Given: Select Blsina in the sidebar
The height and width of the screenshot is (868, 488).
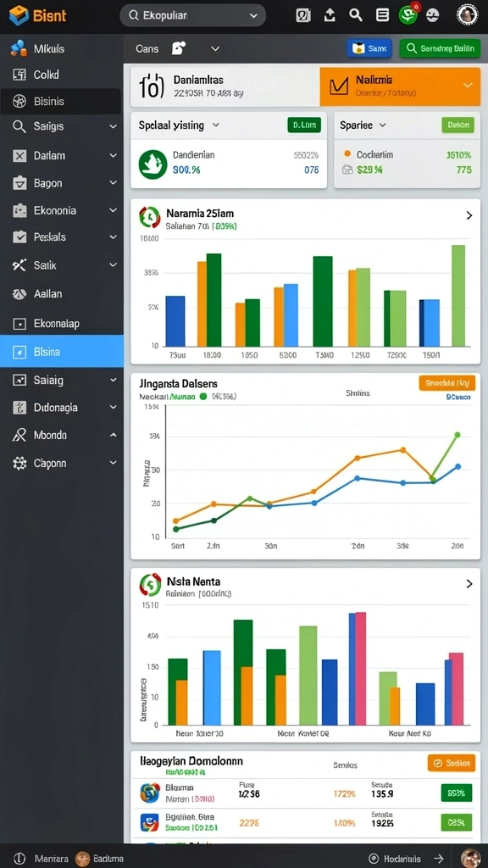Looking at the screenshot, I should coord(61,352).
